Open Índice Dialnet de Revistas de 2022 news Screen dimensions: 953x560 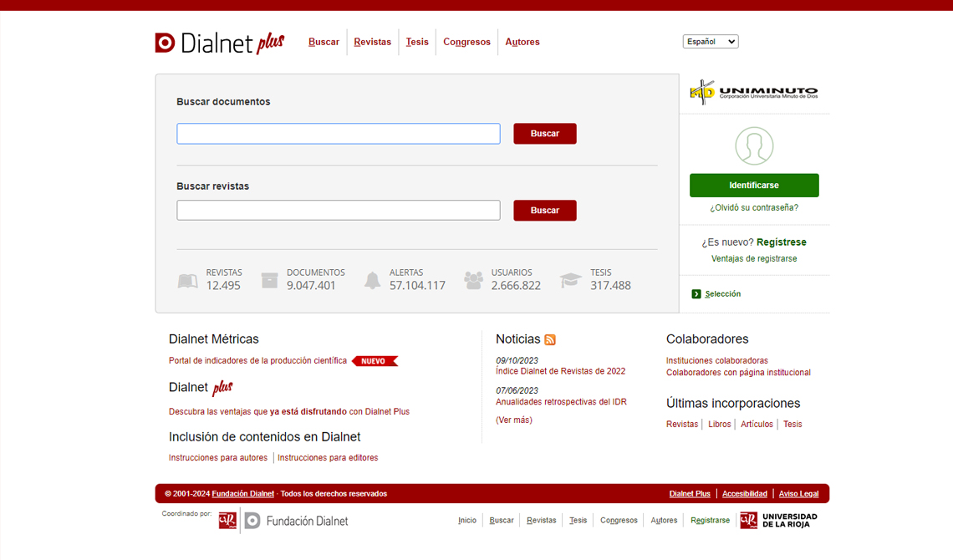pyautogui.click(x=560, y=371)
